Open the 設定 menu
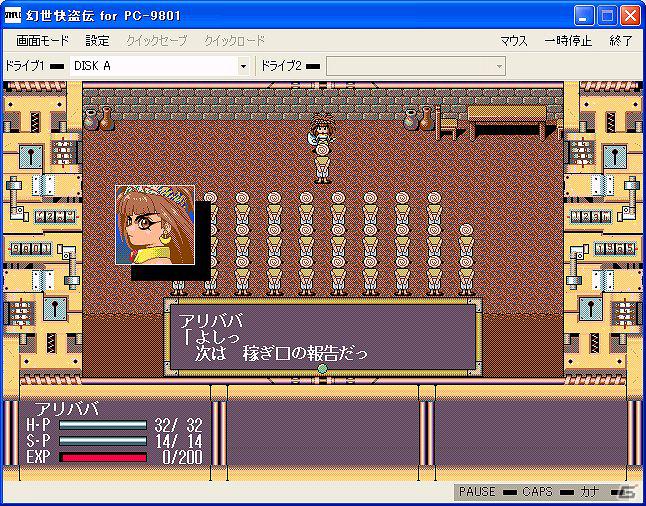The height and width of the screenshot is (506, 646). [98, 41]
